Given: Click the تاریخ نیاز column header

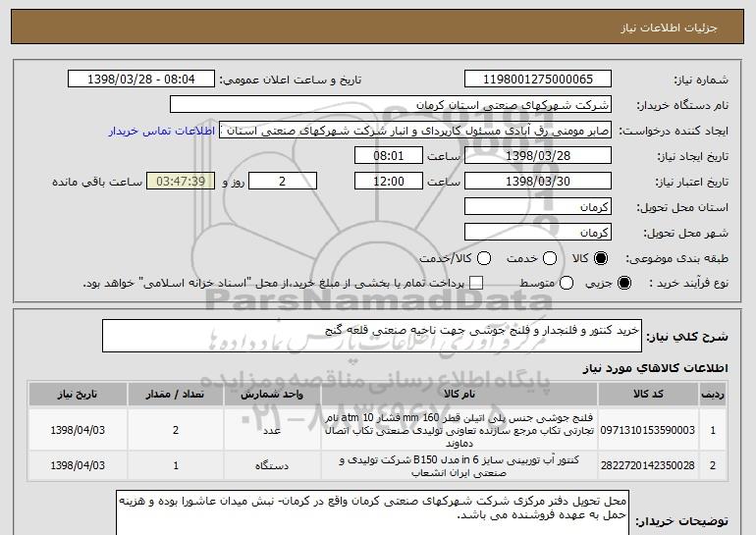Looking at the screenshot, I should pos(78,395).
